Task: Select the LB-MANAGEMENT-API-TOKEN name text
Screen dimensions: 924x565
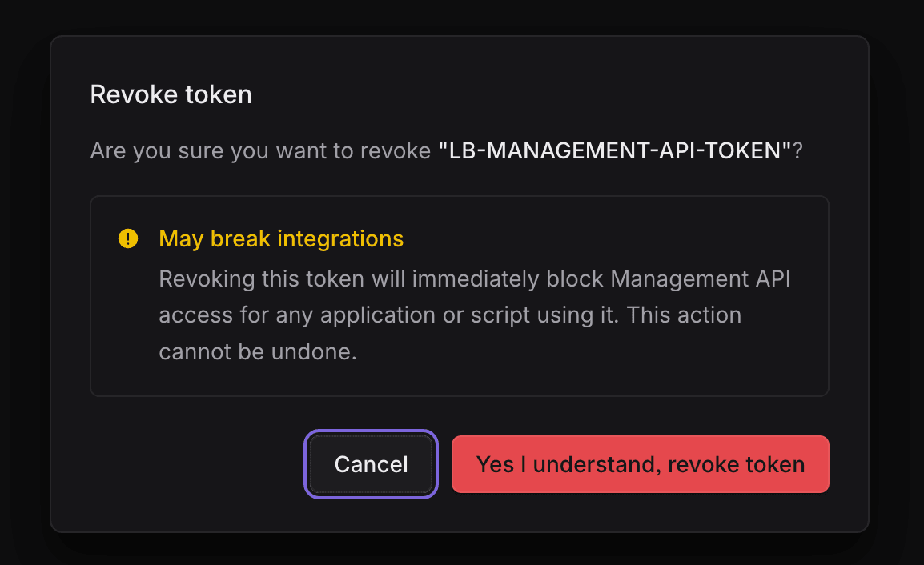Action: click(x=615, y=150)
